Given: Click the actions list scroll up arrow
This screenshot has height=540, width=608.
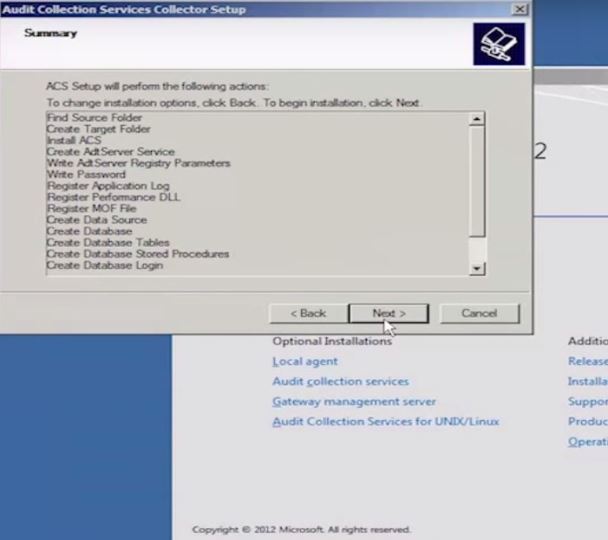Looking at the screenshot, I should [x=477, y=119].
